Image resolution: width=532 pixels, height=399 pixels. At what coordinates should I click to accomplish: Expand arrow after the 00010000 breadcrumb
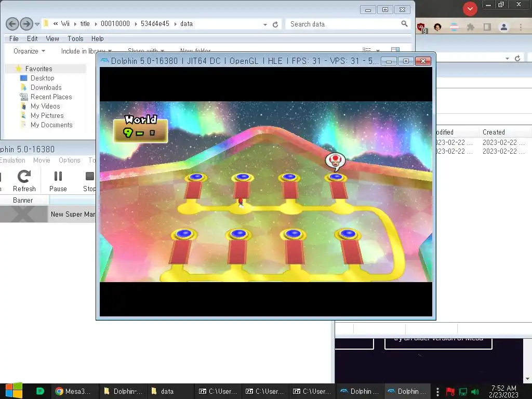[136, 24]
